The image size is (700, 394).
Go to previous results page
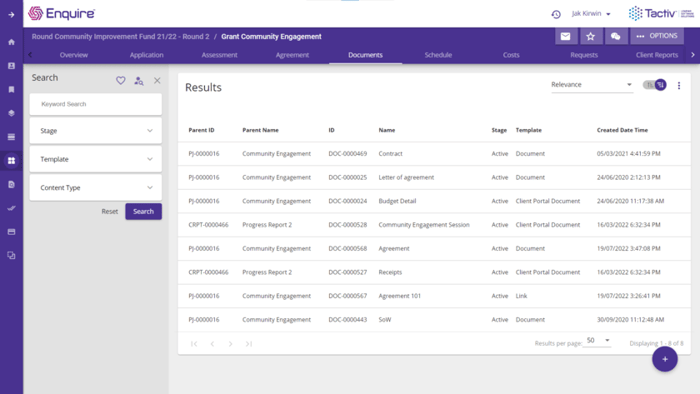click(212, 344)
